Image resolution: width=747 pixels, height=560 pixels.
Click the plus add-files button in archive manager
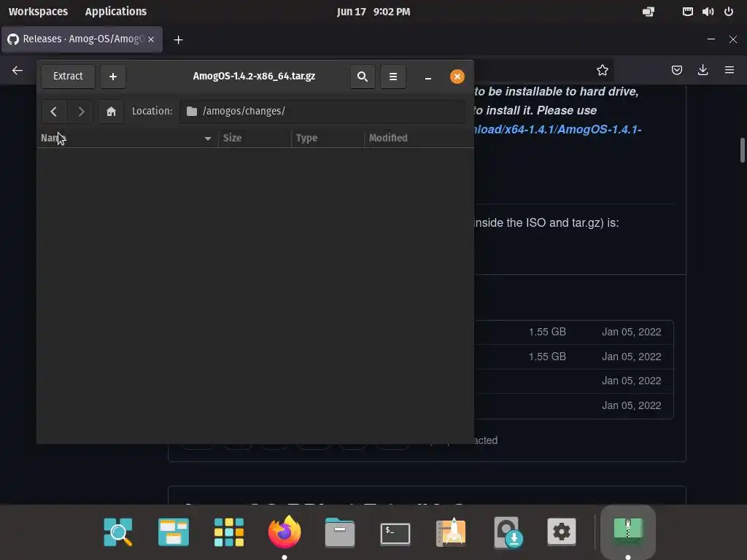(113, 76)
